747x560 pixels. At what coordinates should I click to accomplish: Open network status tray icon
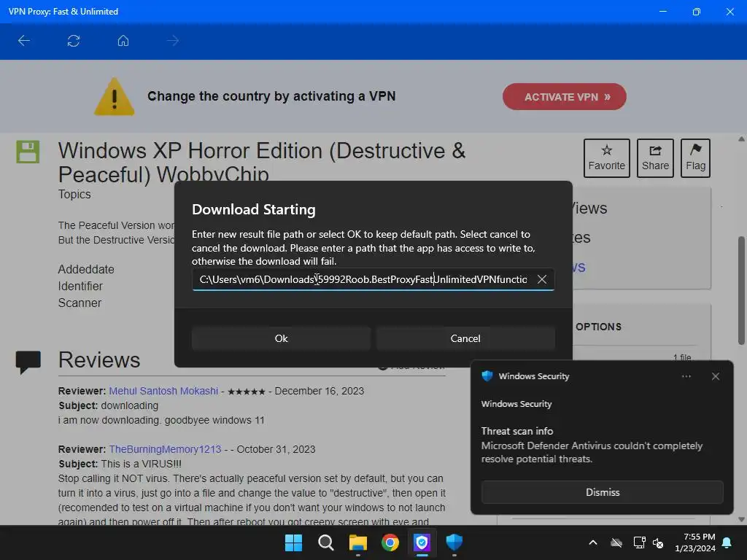click(x=639, y=542)
